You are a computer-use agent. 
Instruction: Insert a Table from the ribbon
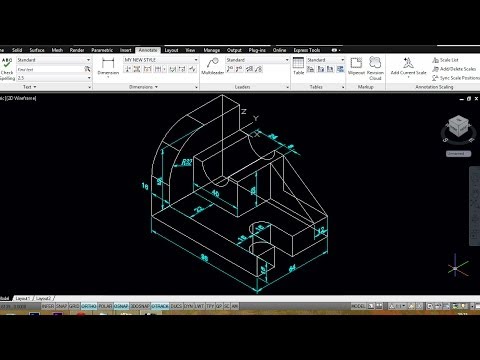(298, 66)
